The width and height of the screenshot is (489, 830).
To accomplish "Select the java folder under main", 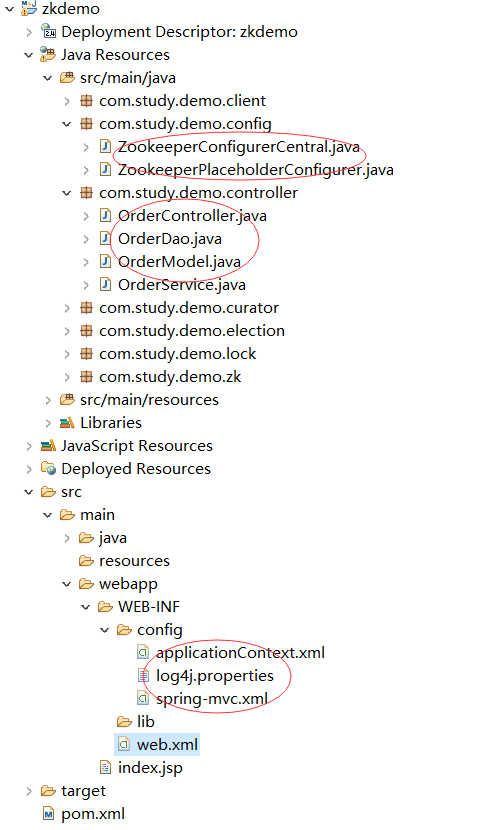I will click(x=113, y=538).
